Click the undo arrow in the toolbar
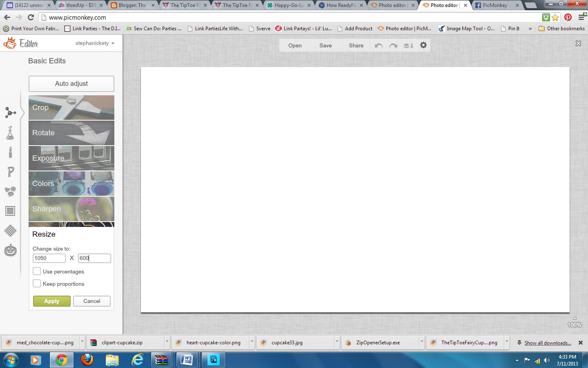Viewport: 588px width, 368px height. (x=379, y=46)
